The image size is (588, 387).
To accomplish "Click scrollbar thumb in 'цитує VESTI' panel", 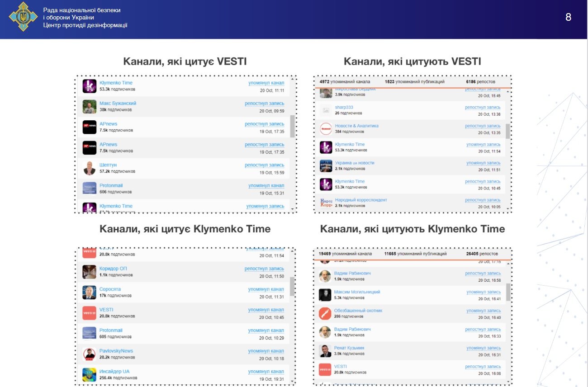I will (x=292, y=126).
